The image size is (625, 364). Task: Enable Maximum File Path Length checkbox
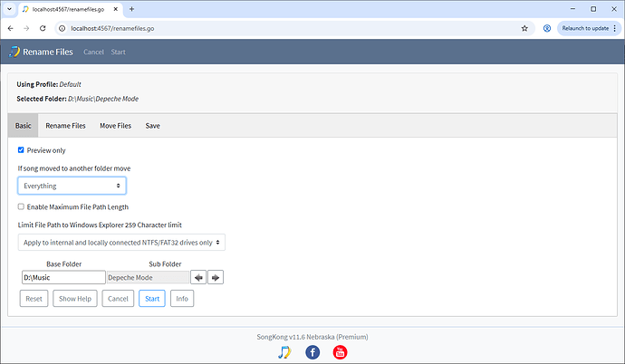(22, 207)
